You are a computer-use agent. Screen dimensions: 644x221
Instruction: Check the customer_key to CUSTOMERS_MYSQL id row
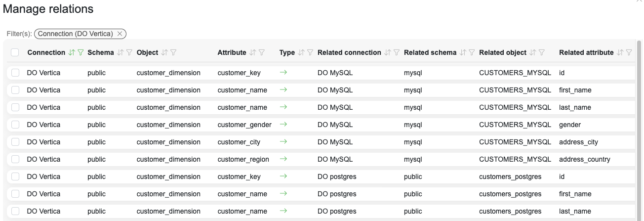click(x=15, y=73)
